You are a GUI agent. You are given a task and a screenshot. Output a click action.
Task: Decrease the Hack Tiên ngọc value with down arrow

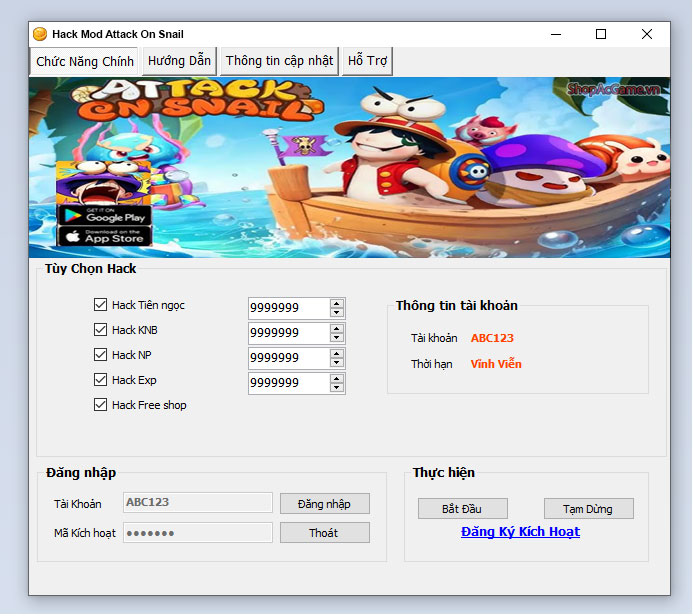coord(337,312)
